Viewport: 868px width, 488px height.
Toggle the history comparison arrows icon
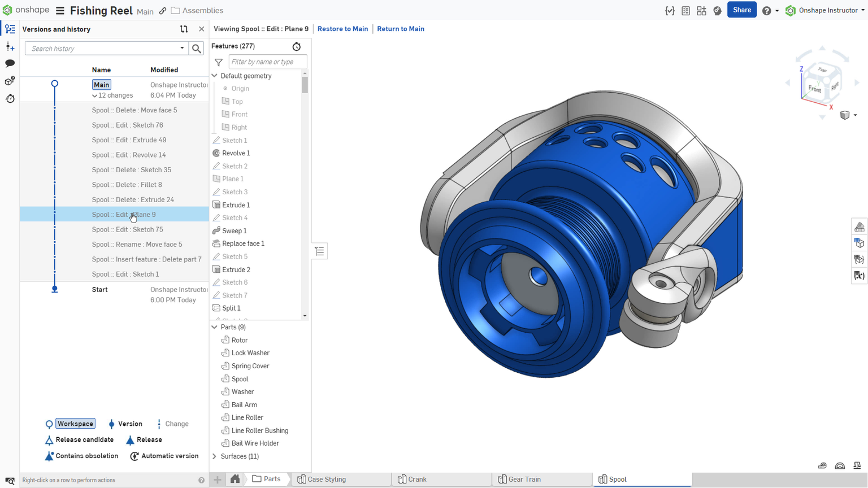pos(183,29)
